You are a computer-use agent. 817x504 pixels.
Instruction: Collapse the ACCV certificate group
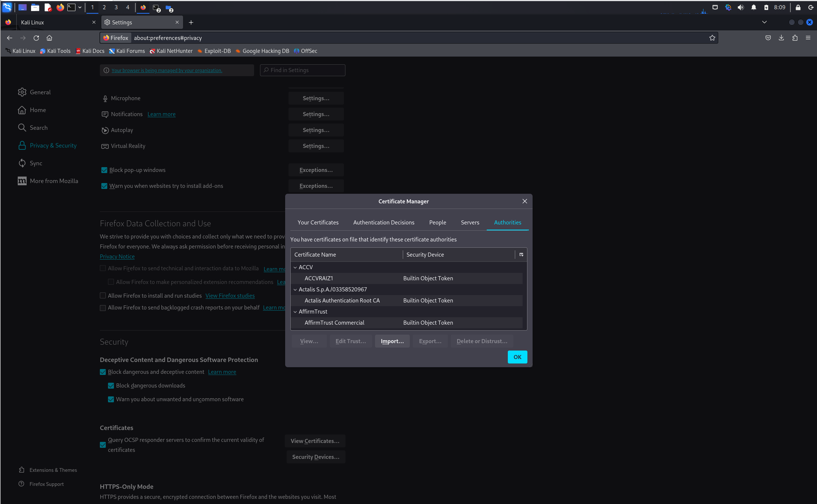coord(295,267)
